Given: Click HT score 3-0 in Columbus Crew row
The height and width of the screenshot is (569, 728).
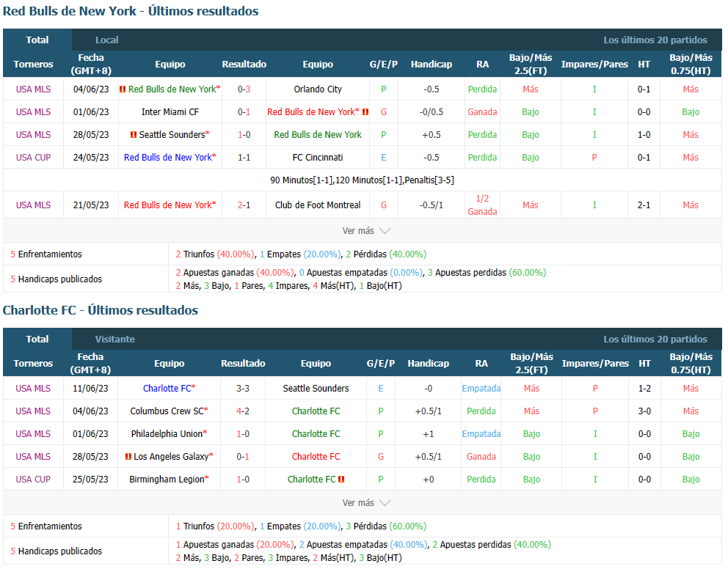Looking at the screenshot, I should pos(644,411).
